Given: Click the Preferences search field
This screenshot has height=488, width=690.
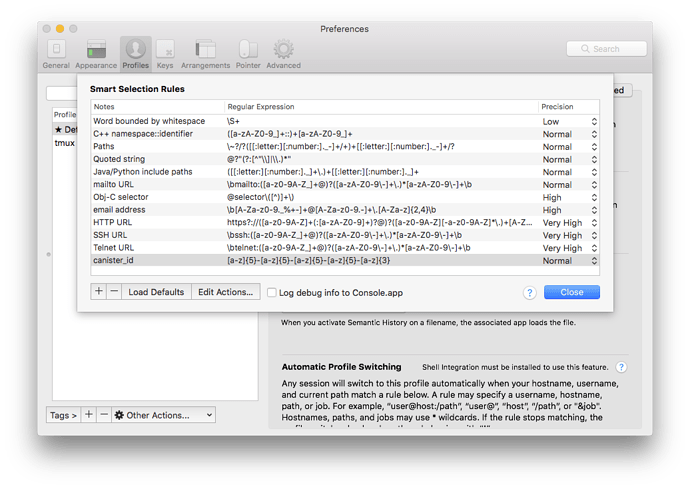Looking at the screenshot, I should point(606,49).
